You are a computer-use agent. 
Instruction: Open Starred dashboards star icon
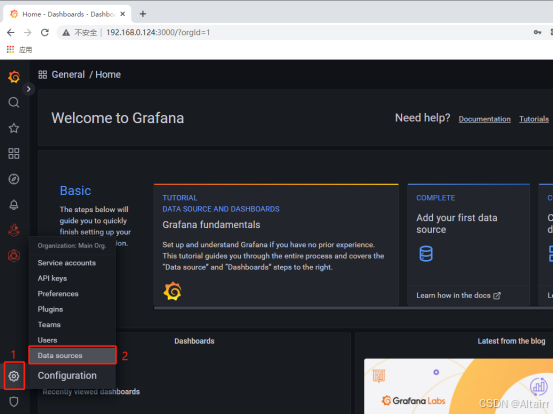pyautogui.click(x=14, y=128)
